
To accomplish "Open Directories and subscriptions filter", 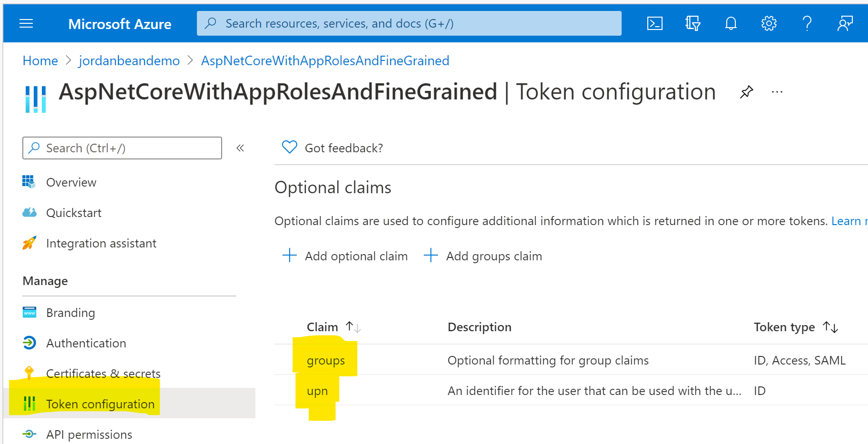I will click(x=693, y=23).
